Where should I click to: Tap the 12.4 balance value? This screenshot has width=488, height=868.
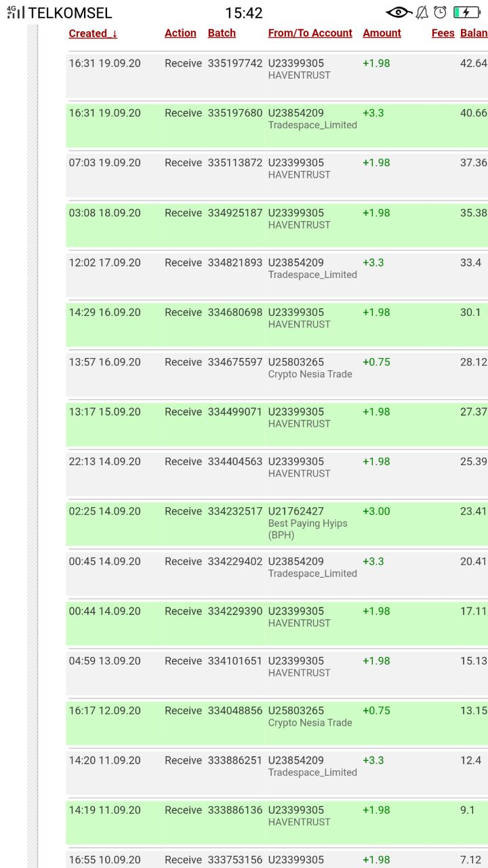(470, 761)
